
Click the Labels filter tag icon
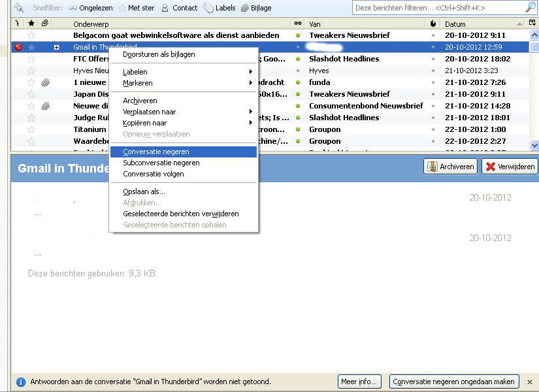(208, 8)
